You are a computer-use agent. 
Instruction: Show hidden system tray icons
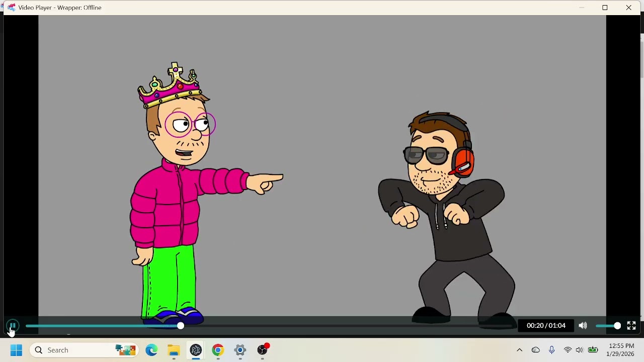coord(520,350)
